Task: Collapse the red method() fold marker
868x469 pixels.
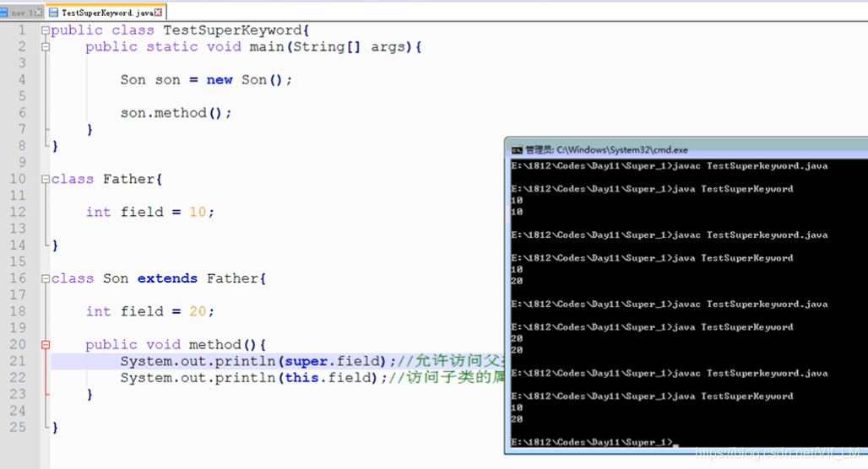Action: pyautogui.click(x=46, y=344)
